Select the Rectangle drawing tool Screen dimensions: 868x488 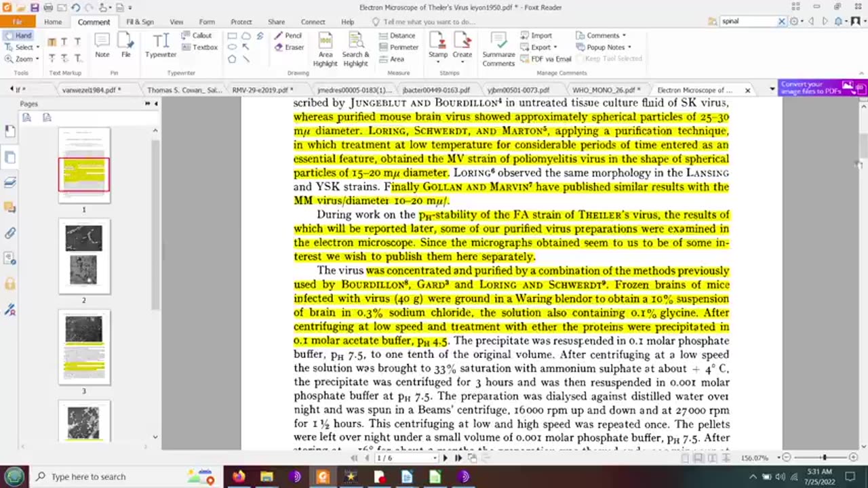point(232,36)
